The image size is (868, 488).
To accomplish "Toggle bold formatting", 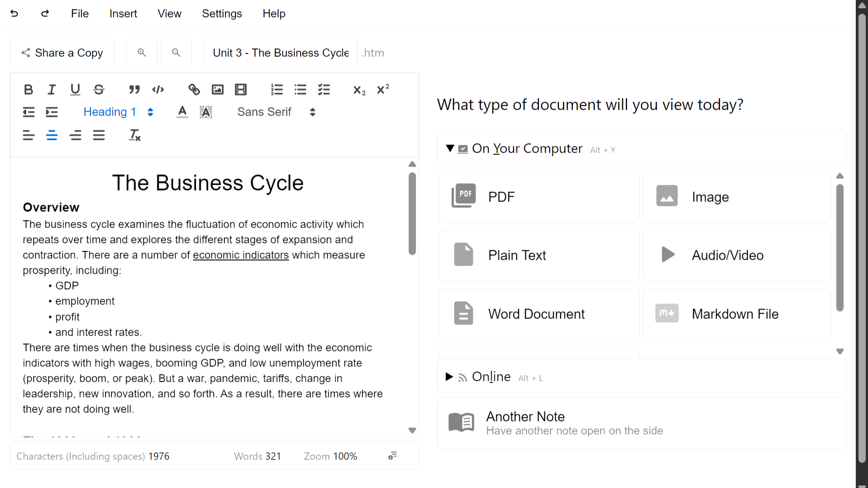I will tap(28, 89).
